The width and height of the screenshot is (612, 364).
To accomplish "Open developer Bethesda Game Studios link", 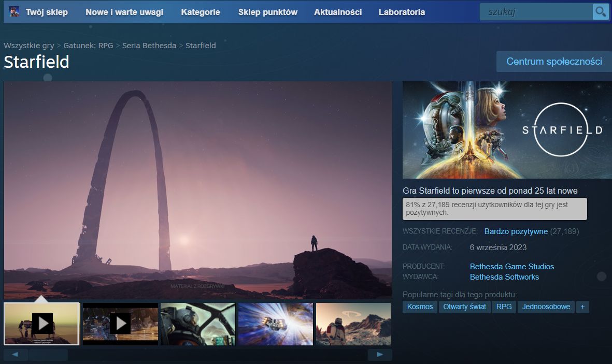I will pyautogui.click(x=511, y=267).
